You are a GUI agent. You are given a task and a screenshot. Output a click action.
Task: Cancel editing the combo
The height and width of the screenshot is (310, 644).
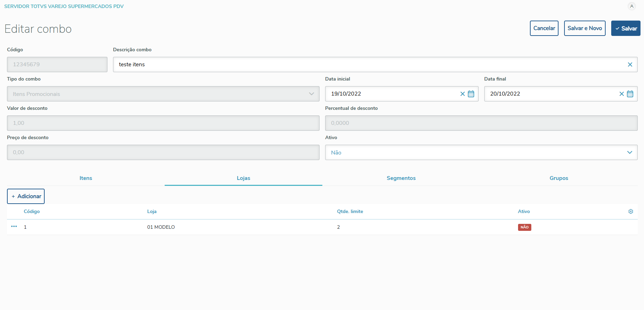point(544,28)
